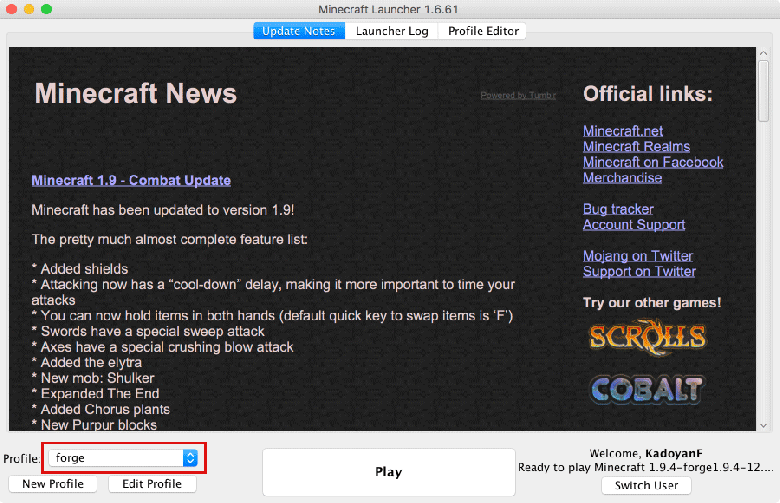
Task: Click the news scrollbar up arrow
Action: point(763,53)
